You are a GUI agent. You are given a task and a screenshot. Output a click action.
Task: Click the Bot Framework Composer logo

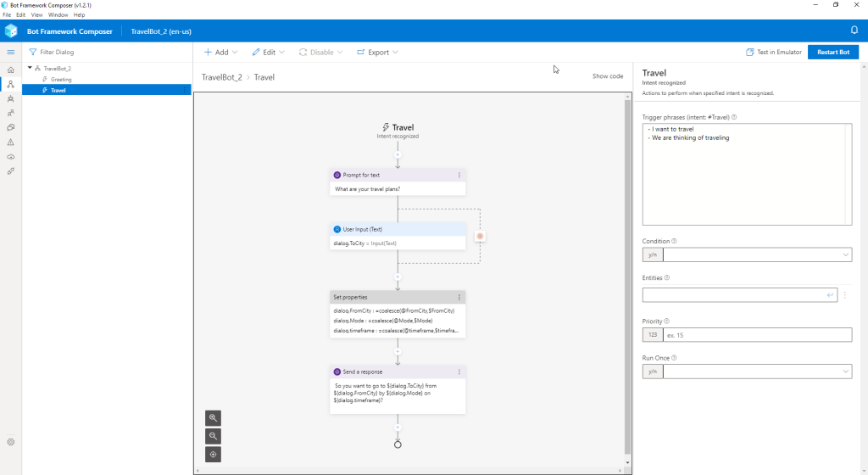(x=11, y=31)
